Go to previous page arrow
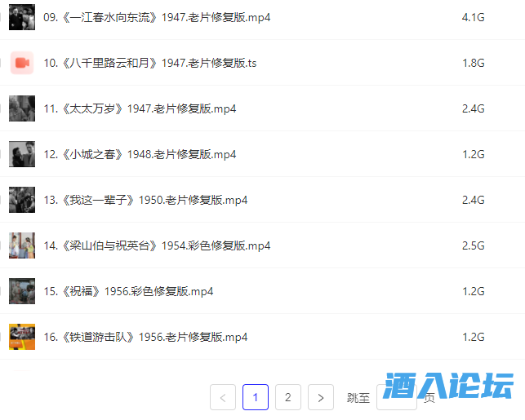 click(x=223, y=397)
